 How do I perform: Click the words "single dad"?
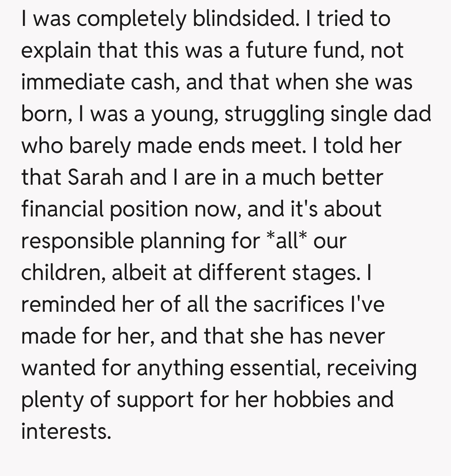pyautogui.click(x=381, y=114)
